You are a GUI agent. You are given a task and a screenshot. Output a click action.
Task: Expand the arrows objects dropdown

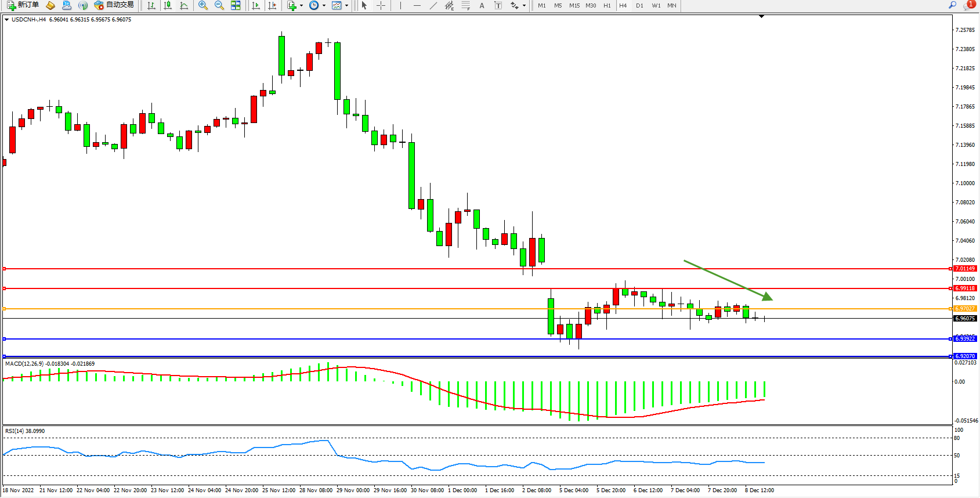coord(524,6)
